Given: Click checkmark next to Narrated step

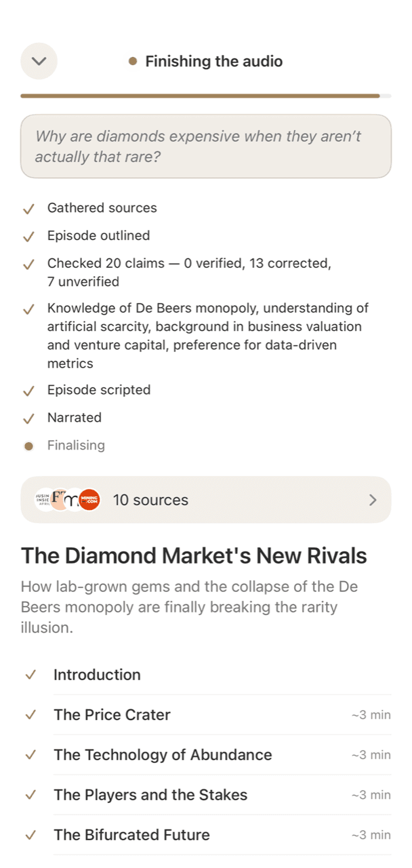Looking at the screenshot, I should 28,418.
